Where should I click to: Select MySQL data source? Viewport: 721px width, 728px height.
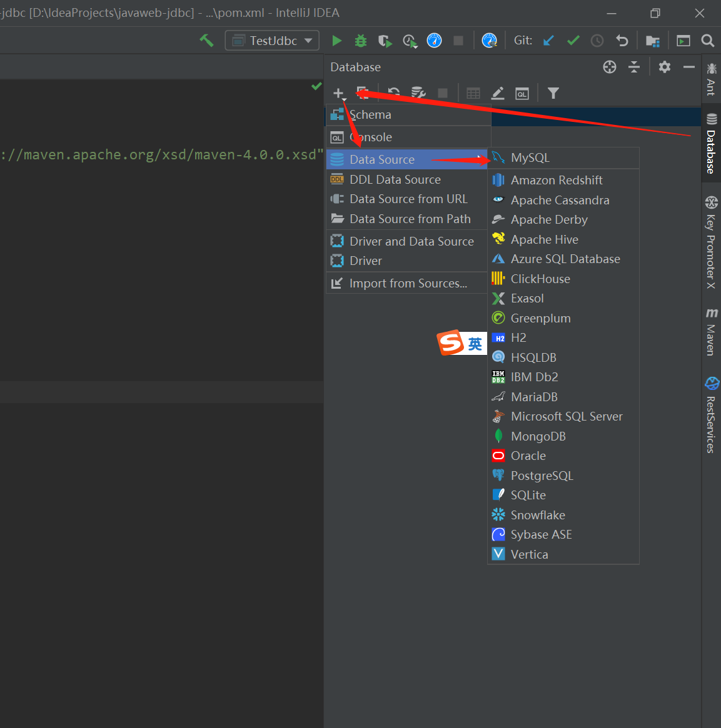(x=563, y=158)
